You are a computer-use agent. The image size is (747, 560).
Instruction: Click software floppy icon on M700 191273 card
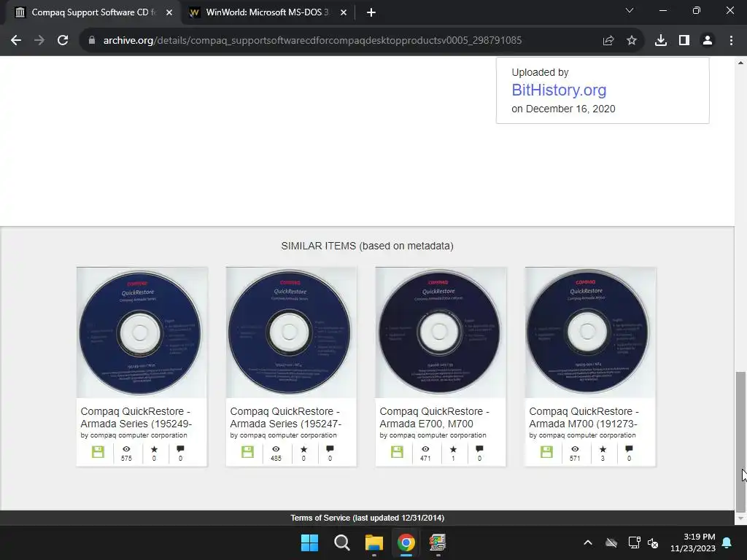547,452
